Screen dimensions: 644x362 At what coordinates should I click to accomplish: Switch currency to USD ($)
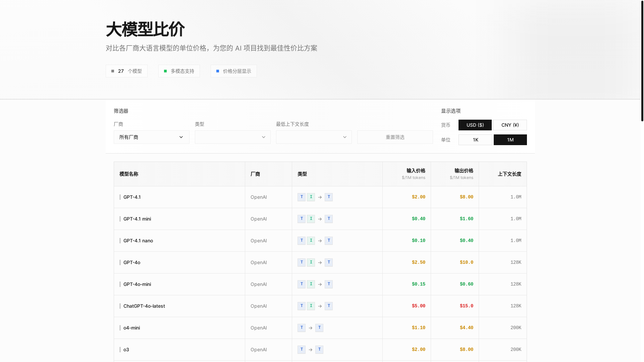click(475, 125)
